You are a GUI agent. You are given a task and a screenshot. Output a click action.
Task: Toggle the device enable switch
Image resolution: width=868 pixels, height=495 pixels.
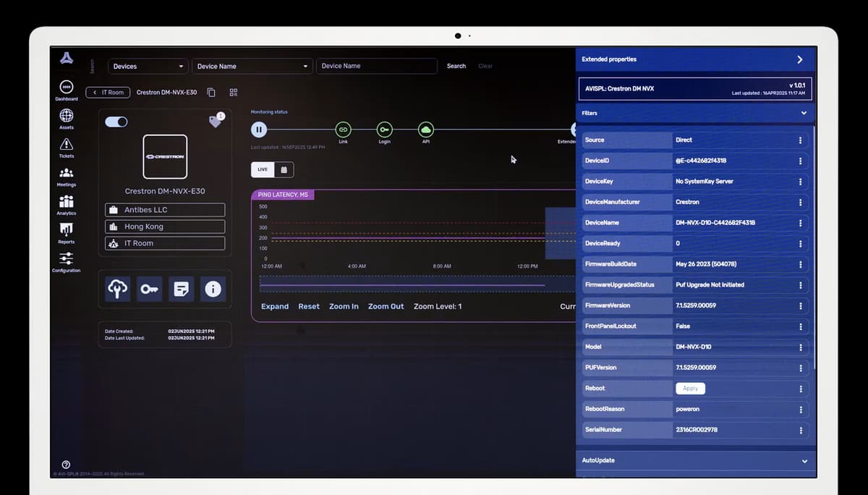click(x=116, y=122)
